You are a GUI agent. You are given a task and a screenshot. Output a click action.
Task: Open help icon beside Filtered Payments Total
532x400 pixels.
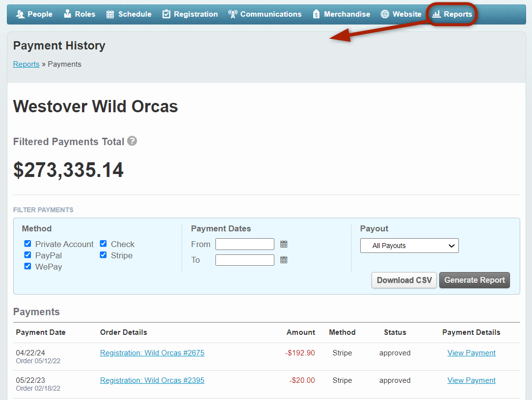132,141
